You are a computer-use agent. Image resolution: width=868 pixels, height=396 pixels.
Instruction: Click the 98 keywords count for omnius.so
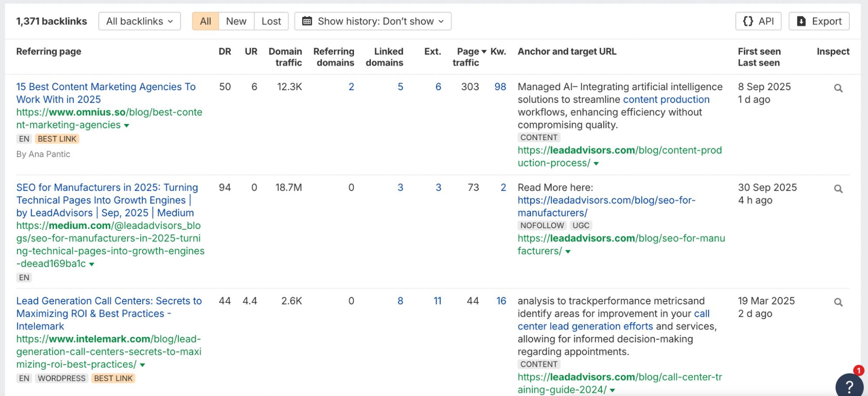click(500, 87)
